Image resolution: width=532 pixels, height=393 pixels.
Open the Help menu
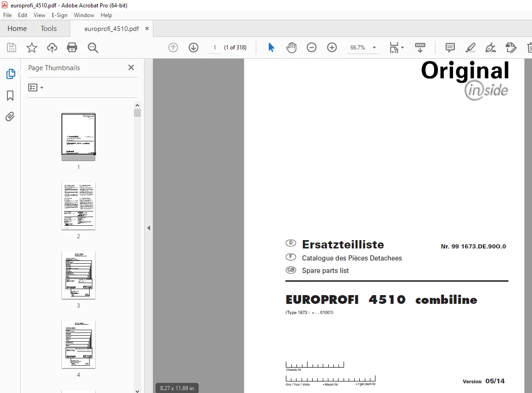(106, 15)
